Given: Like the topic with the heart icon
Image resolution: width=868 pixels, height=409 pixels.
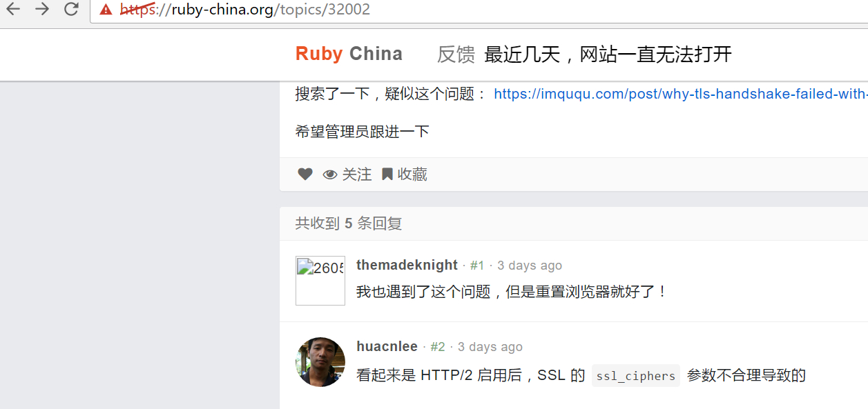Looking at the screenshot, I should click(305, 174).
